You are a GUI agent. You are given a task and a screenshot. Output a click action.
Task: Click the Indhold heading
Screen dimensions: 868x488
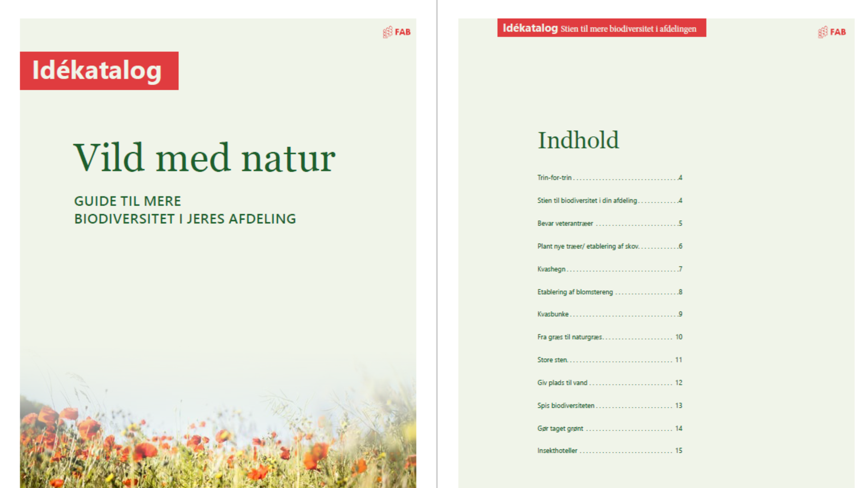pos(578,140)
